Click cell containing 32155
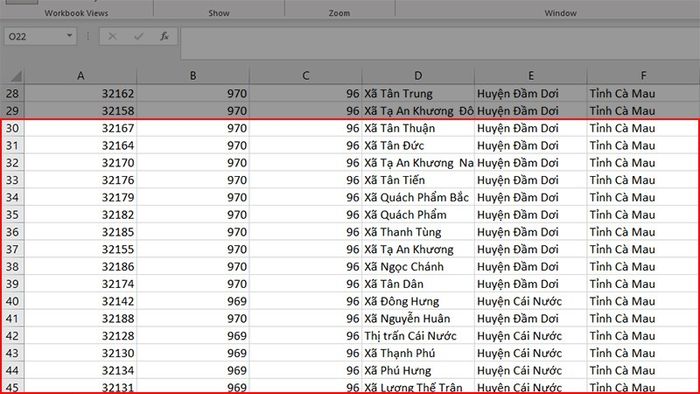The height and width of the screenshot is (394, 700). [80, 249]
